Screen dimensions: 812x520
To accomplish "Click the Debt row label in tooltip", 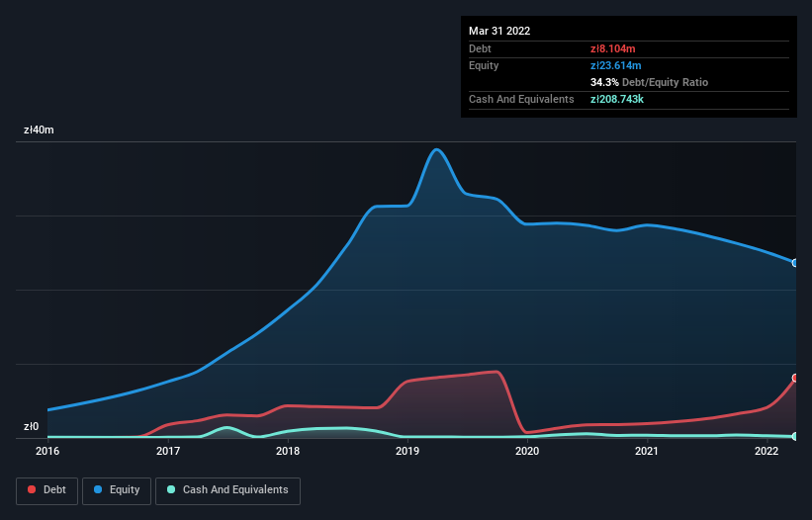I will 480,48.
